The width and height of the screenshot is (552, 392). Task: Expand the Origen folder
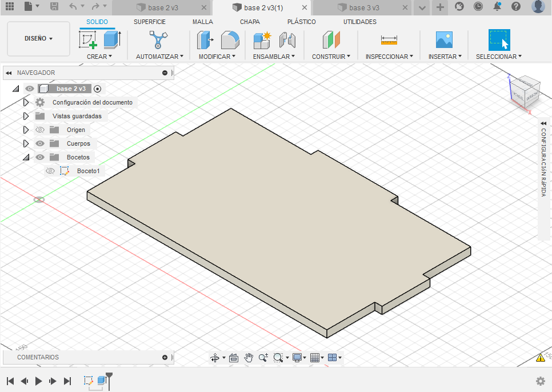pyautogui.click(x=26, y=130)
